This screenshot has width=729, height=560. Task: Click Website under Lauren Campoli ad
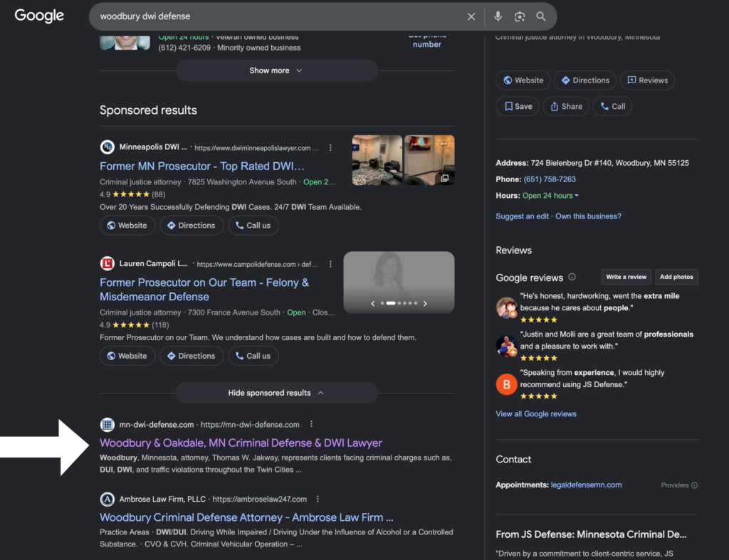point(127,356)
